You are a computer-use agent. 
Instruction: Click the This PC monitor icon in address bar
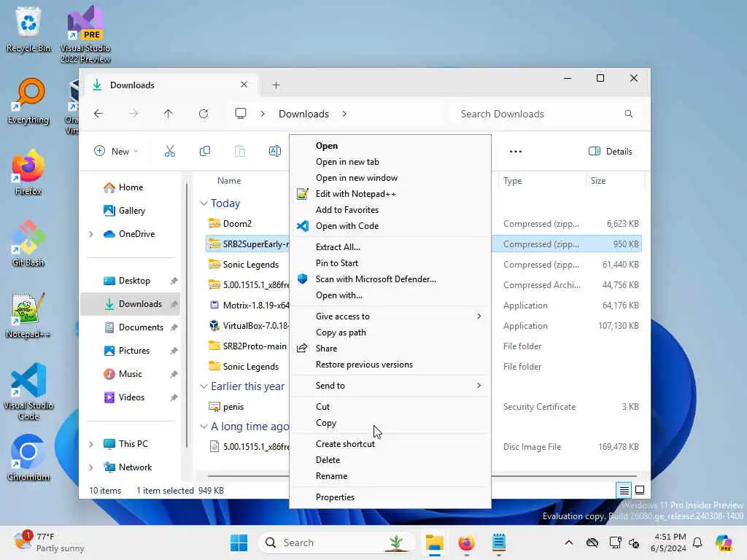pos(241,114)
